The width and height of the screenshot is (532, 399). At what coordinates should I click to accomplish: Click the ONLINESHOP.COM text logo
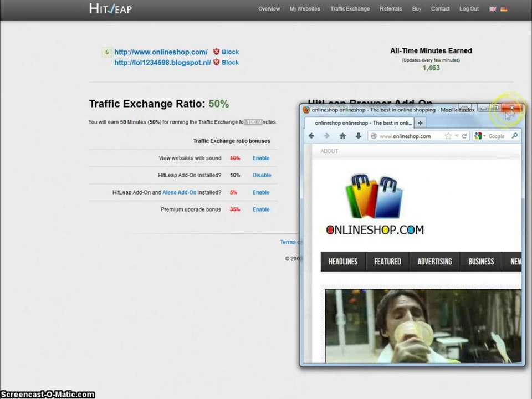(375, 229)
